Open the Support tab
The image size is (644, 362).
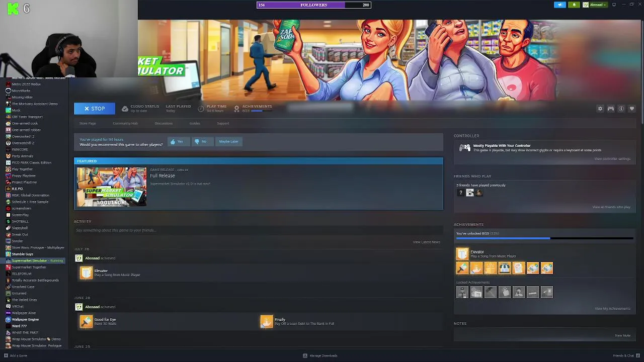click(x=223, y=123)
